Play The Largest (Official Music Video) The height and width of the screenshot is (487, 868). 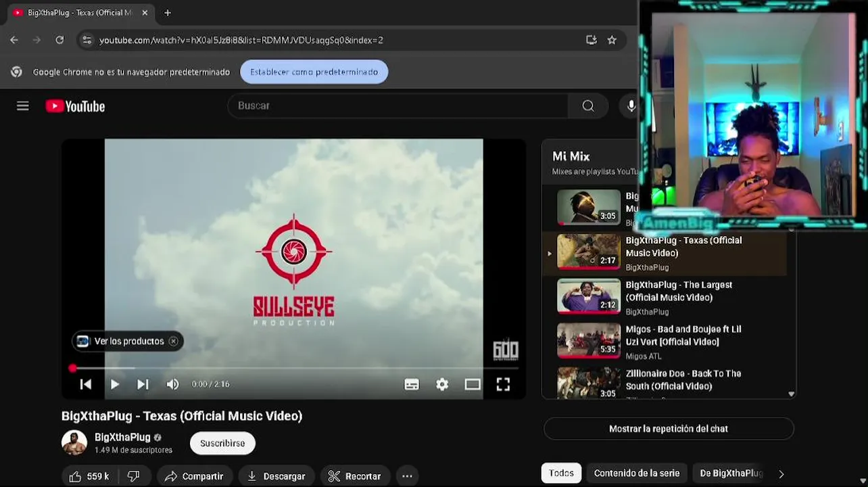[x=665, y=297]
